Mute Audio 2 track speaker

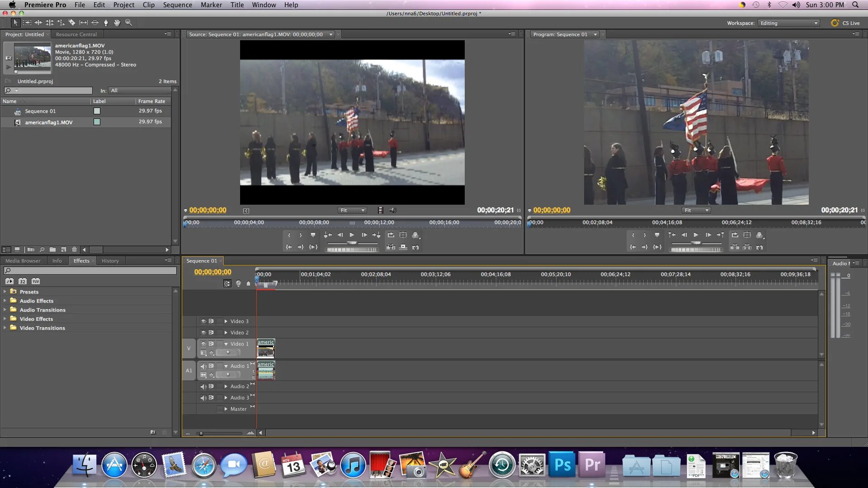tap(203, 386)
